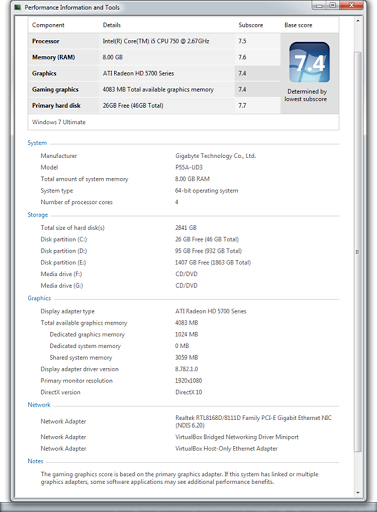This screenshot has width=377, height=512.
Task: Click the Disk partition (C:) label
Action: 64,239
